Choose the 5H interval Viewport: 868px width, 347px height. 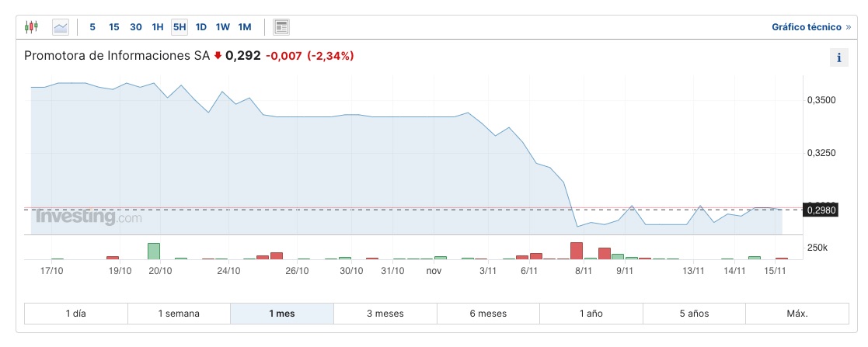(x=180, y=27)
